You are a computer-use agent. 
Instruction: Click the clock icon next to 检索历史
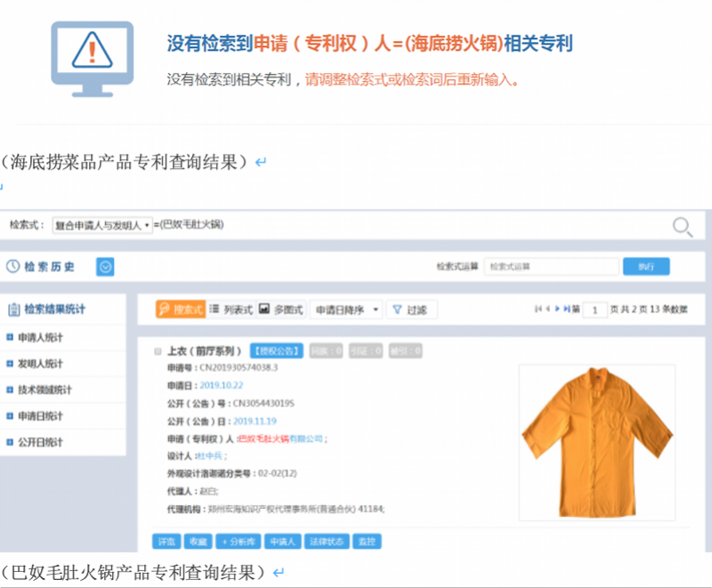pos(12,266)
